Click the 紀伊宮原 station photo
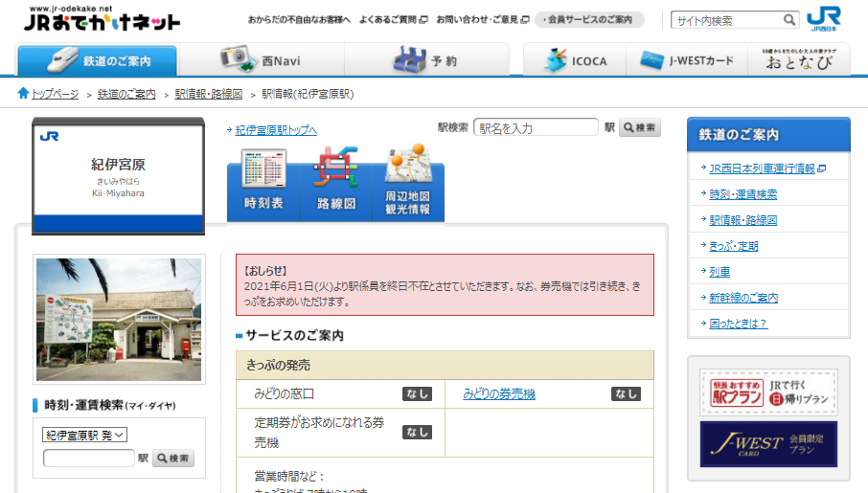This screenshot has width=868, height=493. pos(119,320)
